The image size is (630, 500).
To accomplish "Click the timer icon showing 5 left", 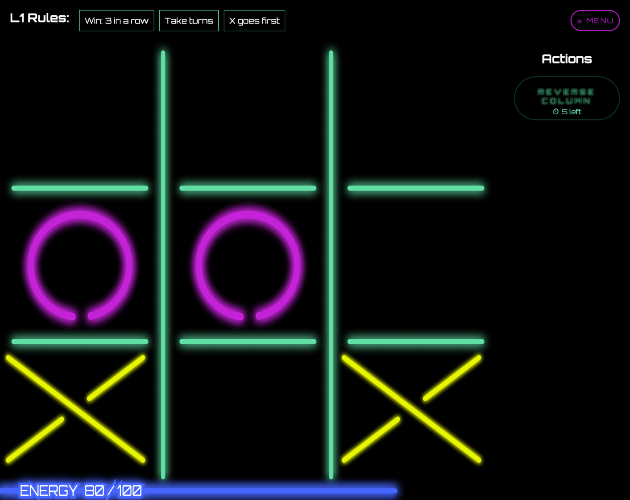I will [x=556, y=111].
